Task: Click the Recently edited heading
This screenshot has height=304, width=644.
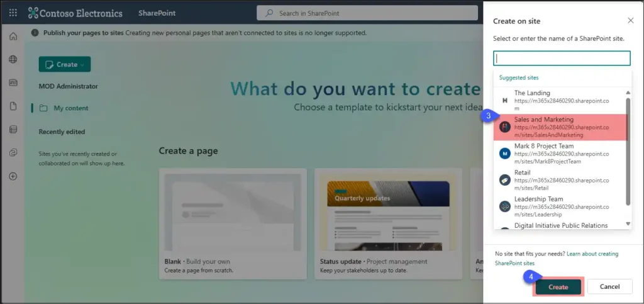Action: click(x=62, y=132)
